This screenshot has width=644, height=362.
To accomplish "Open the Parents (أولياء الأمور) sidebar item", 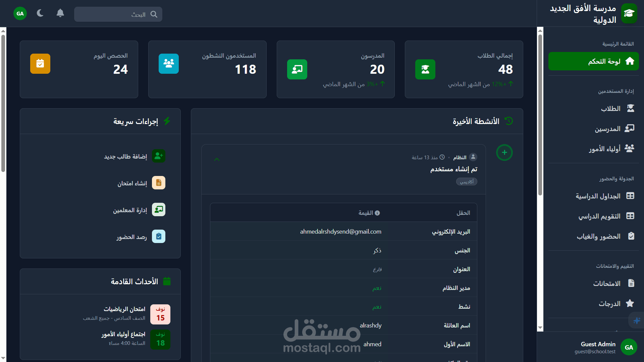I will [605, 149].
